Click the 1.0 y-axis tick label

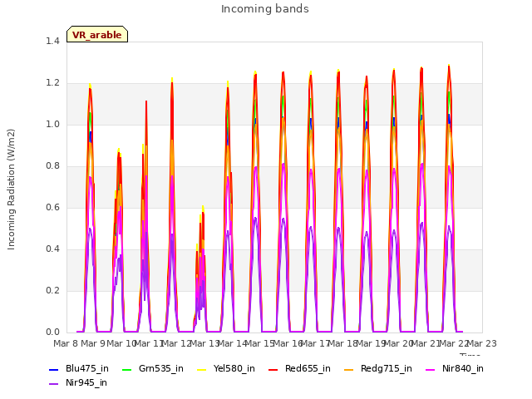pyautogui.click(x=52, y=124)
